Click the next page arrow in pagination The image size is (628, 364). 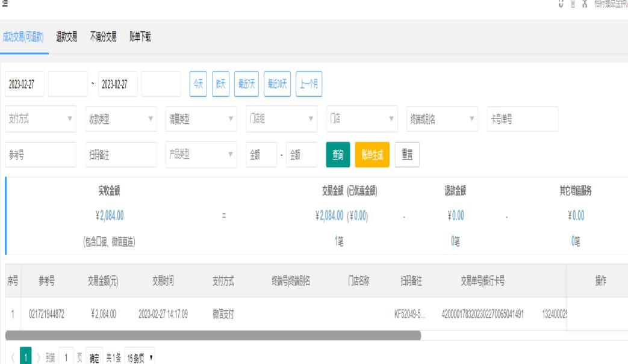click(39, 358)
